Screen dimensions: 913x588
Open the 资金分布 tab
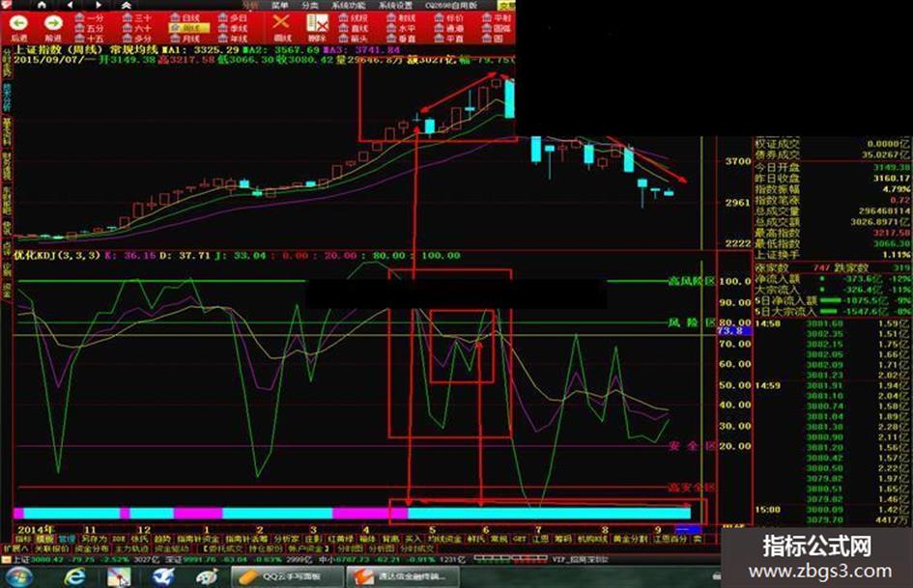[92, 548]
